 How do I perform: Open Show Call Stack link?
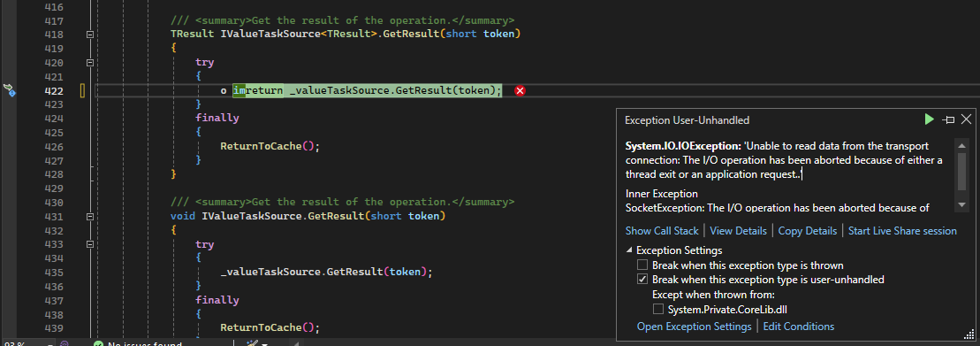click(662, 231)
